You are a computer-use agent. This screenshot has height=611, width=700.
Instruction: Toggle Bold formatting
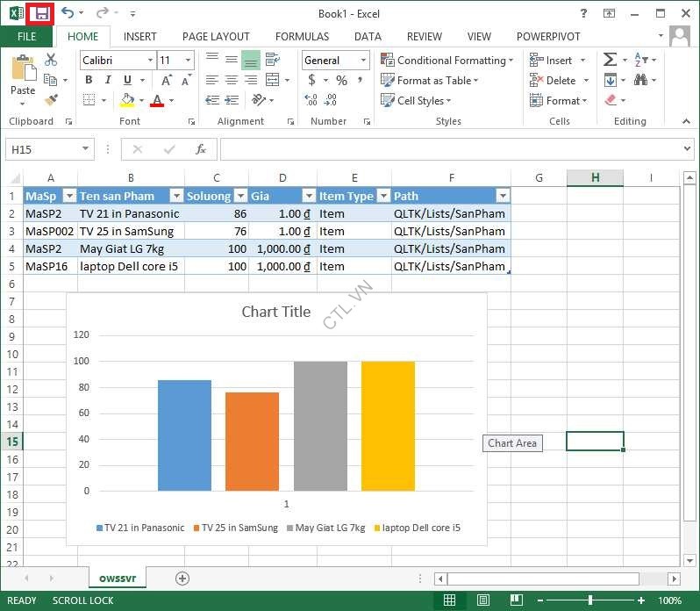click(x=89, y=80)
